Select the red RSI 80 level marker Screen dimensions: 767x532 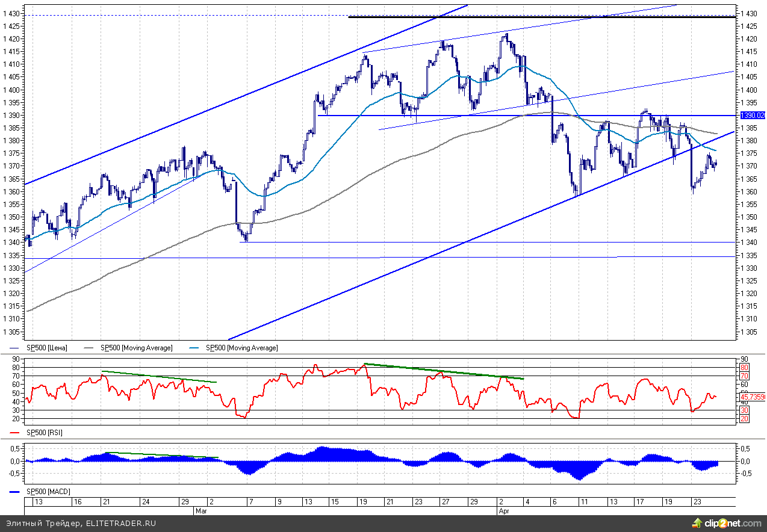(x=744, y=367)
